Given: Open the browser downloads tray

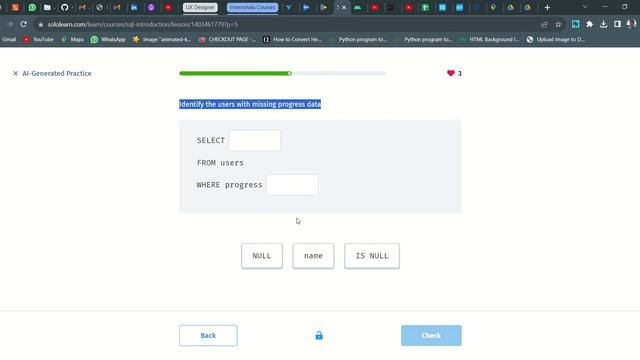Looking at the screenshot, I should (x=603, y=24).
